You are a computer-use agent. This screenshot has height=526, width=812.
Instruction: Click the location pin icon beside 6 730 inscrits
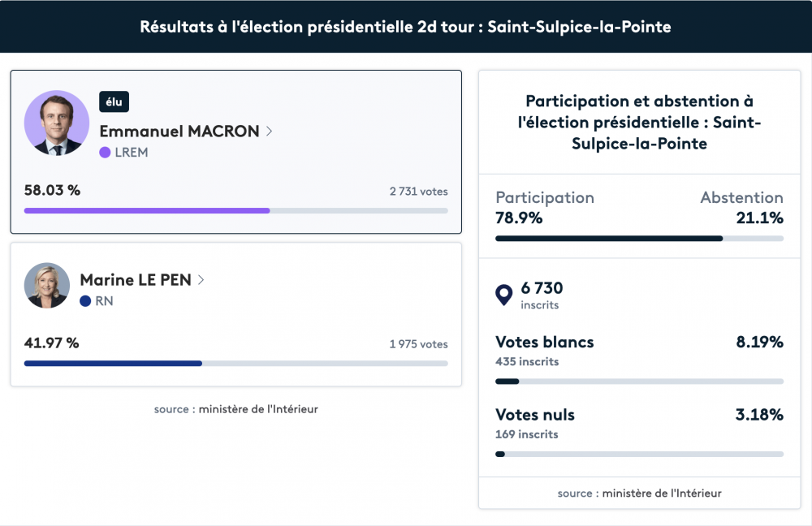504,295
